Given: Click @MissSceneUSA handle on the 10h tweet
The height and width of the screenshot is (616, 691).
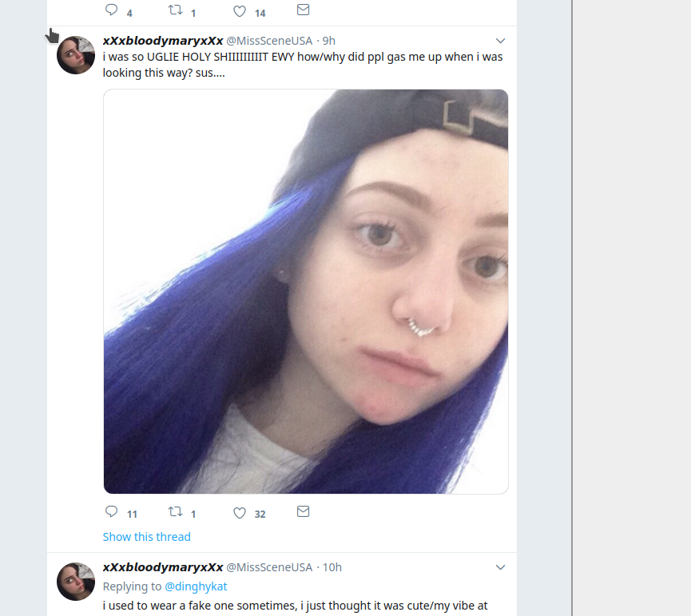Looking at the screenshot, I should [x=269, y=567].
